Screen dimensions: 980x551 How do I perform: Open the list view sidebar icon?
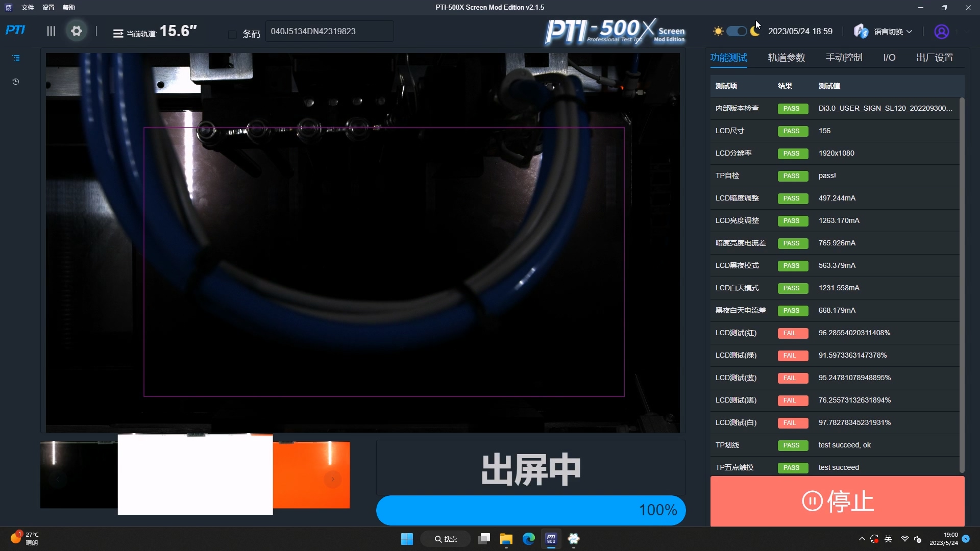tap(16, 58)
